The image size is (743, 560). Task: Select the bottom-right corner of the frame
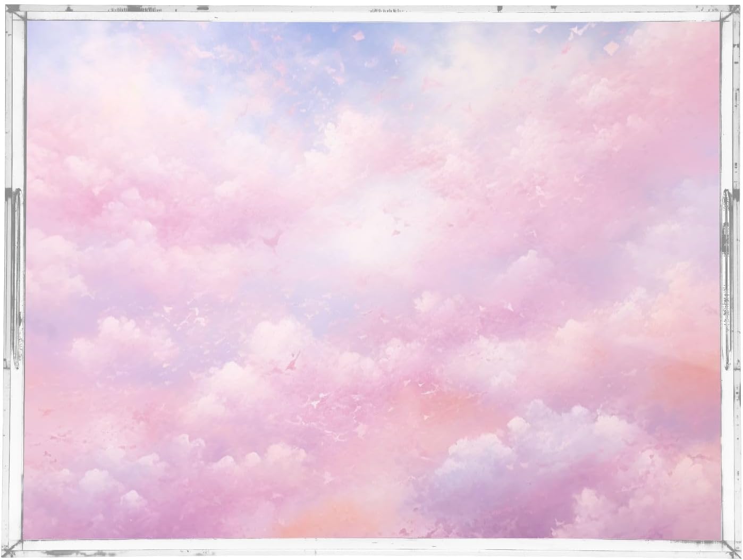click(x=728, y=547)
